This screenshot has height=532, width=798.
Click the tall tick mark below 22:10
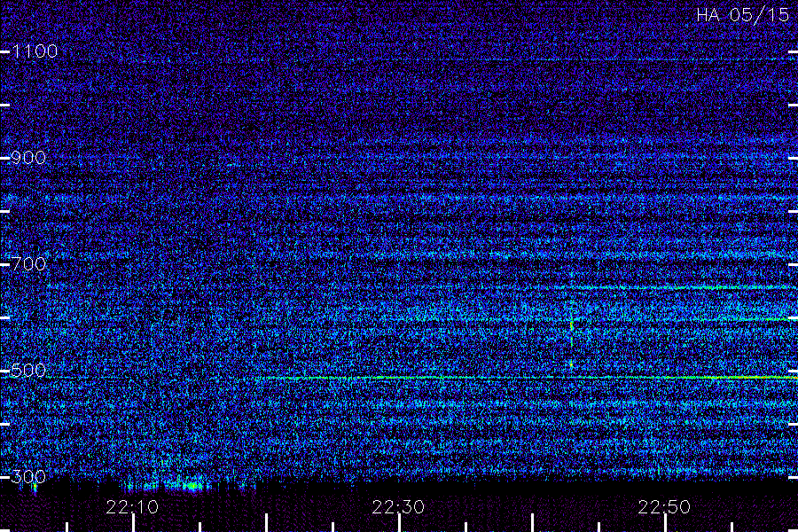coord(133,523)
